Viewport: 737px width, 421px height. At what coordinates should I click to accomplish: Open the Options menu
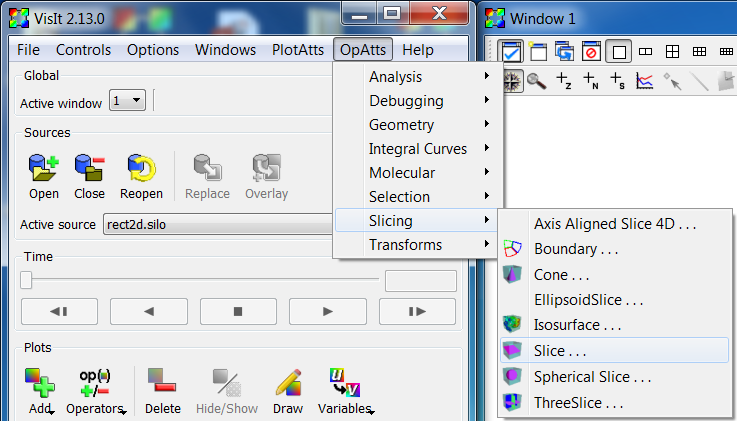(x=153, y=49)
